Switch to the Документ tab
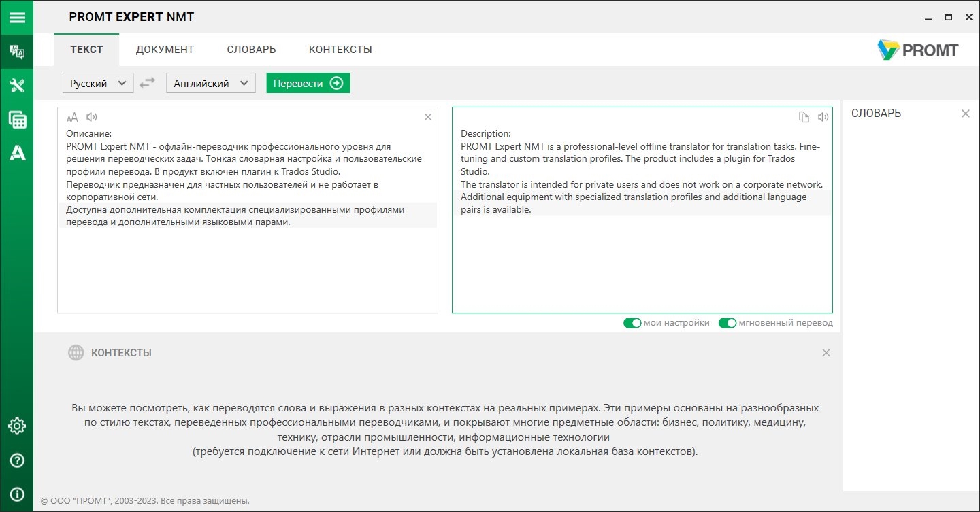The height and width of the screenshot is (512, 980). tap(165, 50)
